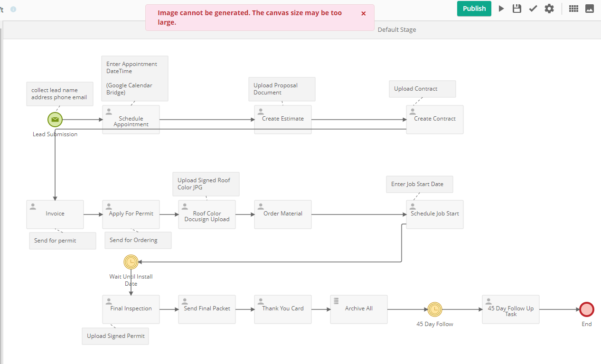Viewport: 601px width, 364px height.
Task: Click the Invoice task node
Action: click(55, 215)
